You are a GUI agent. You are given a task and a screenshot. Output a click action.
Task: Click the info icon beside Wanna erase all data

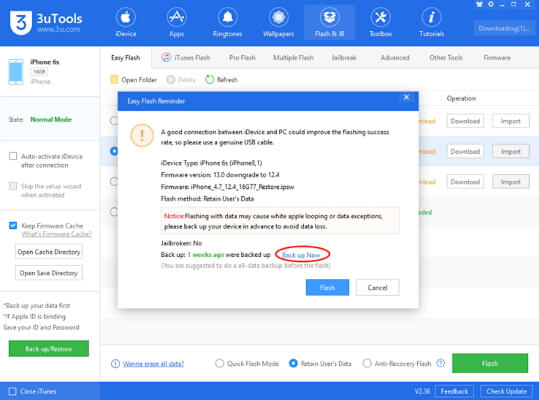click(x=115, y=364)
